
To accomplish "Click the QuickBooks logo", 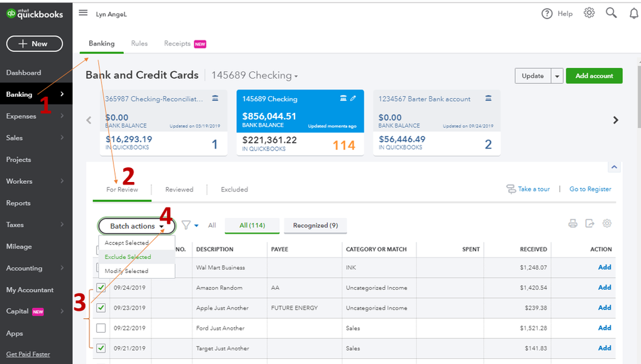I will pos(35,14).
